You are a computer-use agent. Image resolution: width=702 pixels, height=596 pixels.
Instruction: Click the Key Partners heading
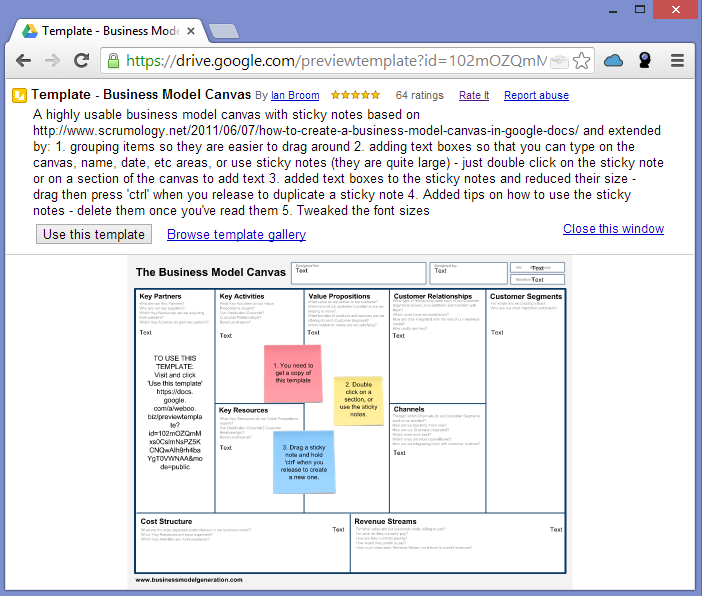pos(160,296)
